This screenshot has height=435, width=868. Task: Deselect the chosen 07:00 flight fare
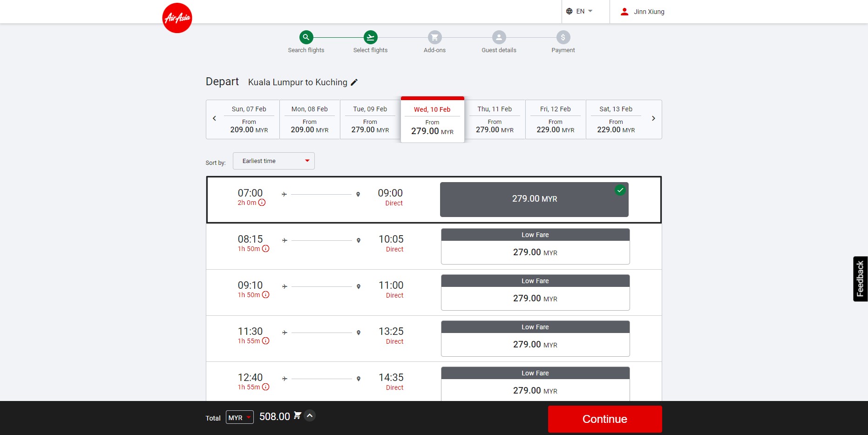click(534, 199)
